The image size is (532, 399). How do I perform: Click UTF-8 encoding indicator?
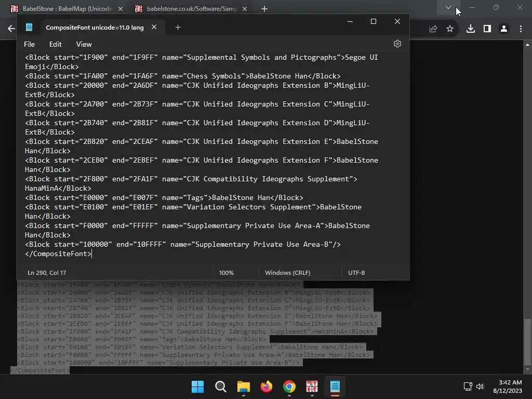[x=356, y=272]
